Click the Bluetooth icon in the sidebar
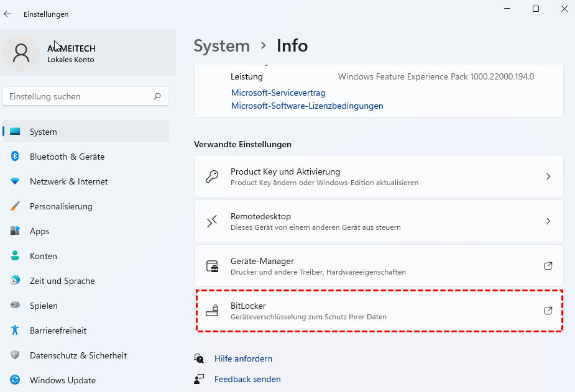The height and width of the screenshot is (392, 575). tap(16, 157)
